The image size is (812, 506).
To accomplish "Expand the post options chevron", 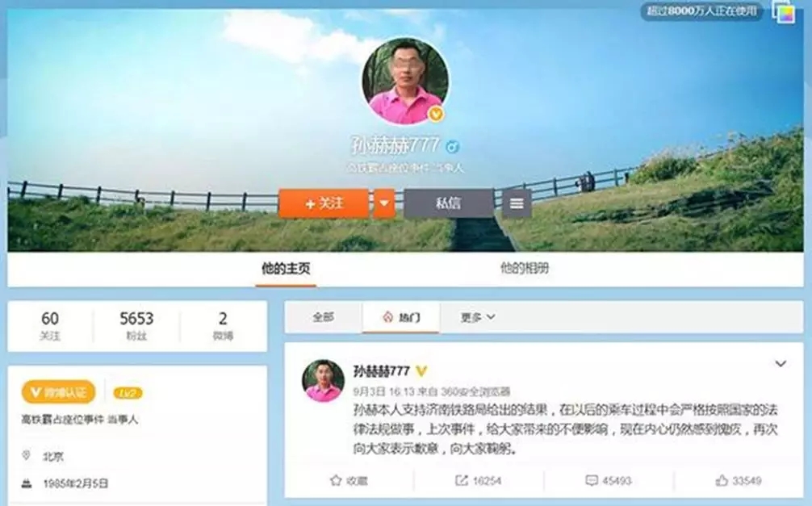I will coord(781,364).
